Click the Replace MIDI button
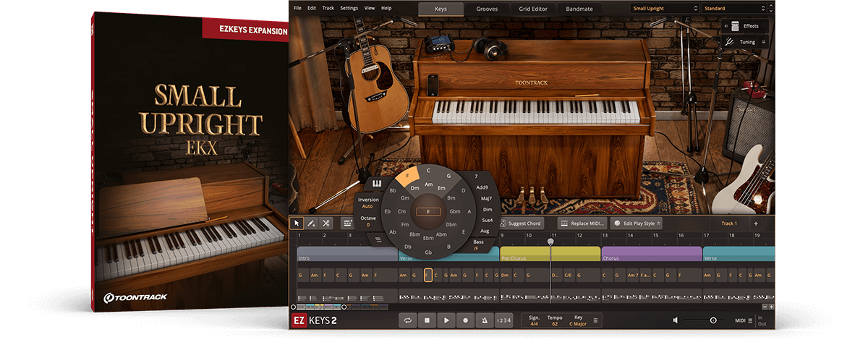Viewport: 868px width, 353px height. pos(582,224)
